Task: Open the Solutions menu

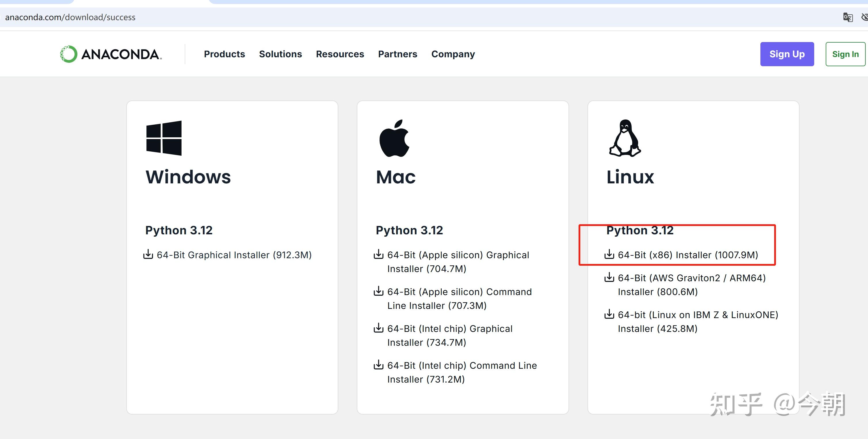Action: click(x=280, y=54)
